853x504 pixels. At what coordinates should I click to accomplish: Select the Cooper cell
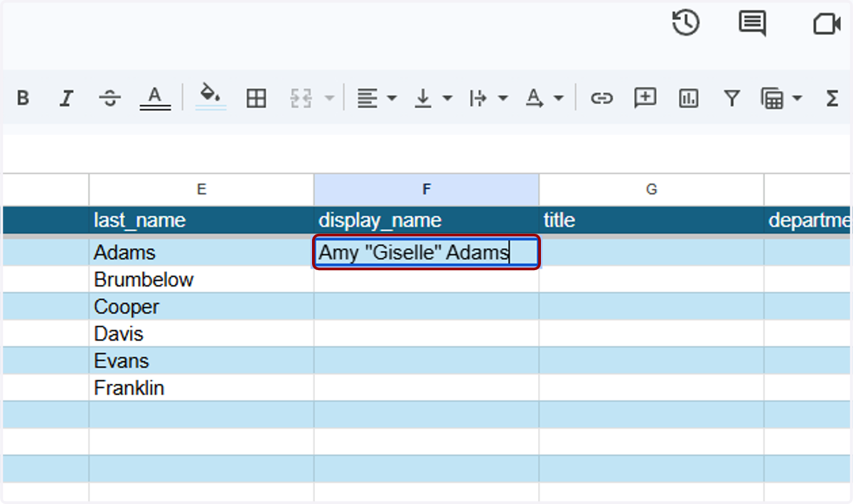pyautogui.click(x=201, y=306)
